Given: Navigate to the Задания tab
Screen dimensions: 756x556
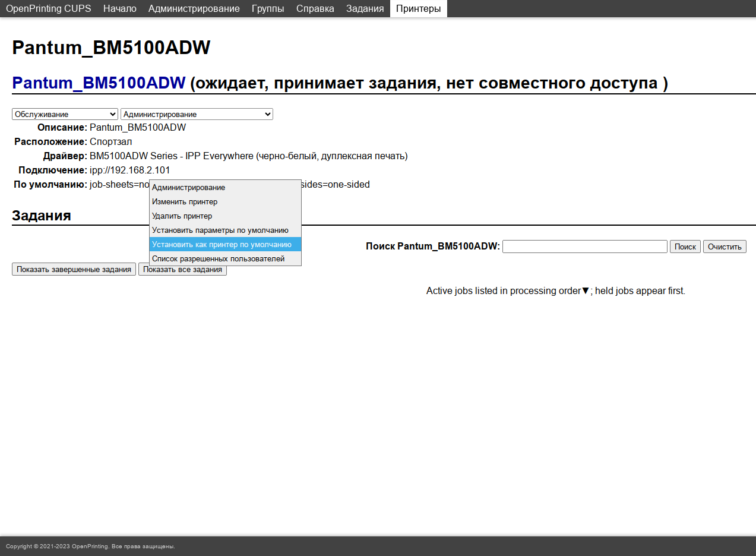Looking at the screenshot, I should 365,8.
